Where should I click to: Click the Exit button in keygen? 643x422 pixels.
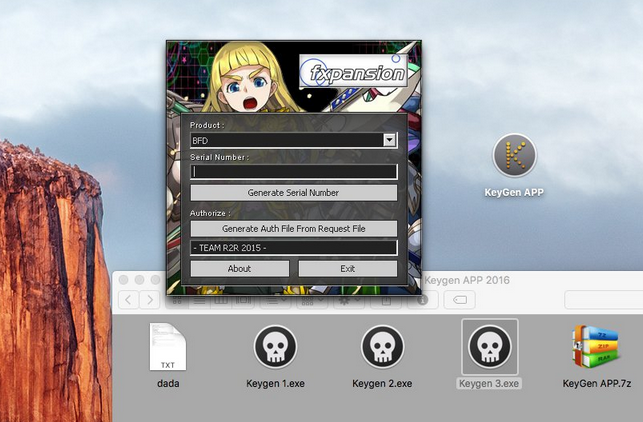[x=348, y=269]
